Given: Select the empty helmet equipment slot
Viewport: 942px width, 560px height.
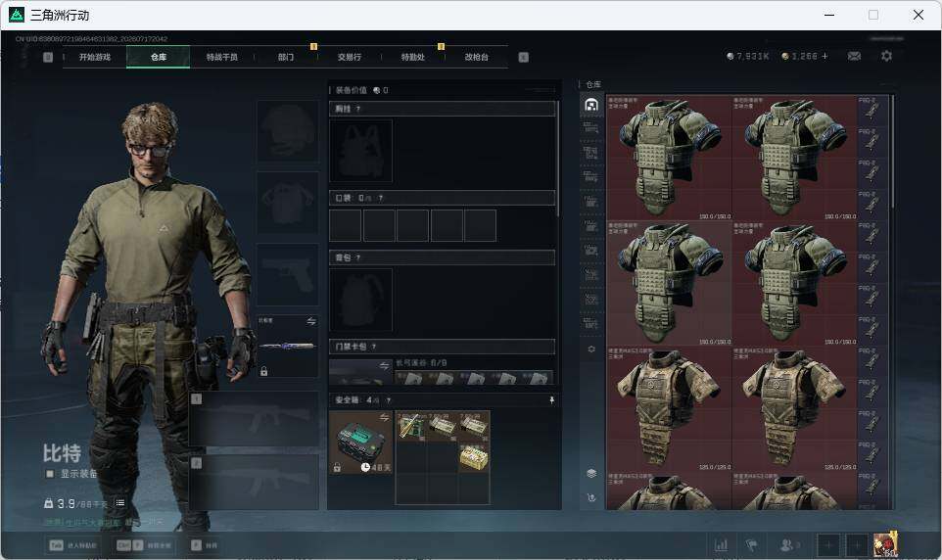Looking at the screenshot, I should click(288, 131).
